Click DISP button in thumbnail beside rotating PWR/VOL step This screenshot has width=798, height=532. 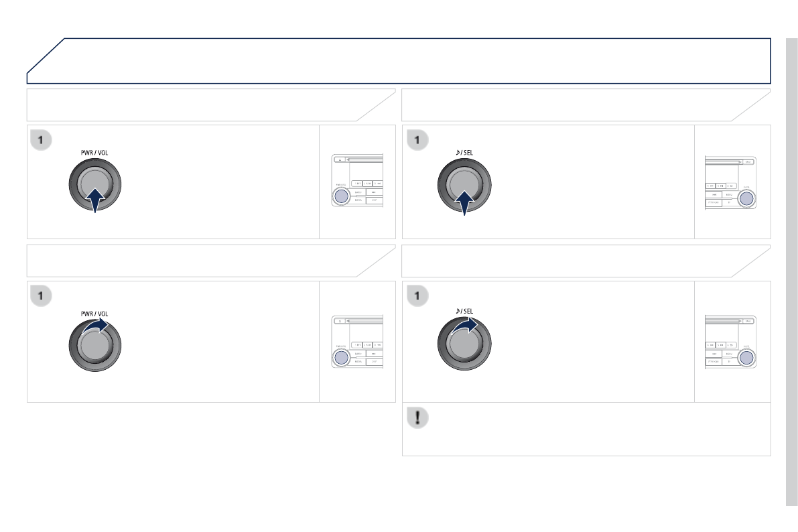[x=373, y=361]
